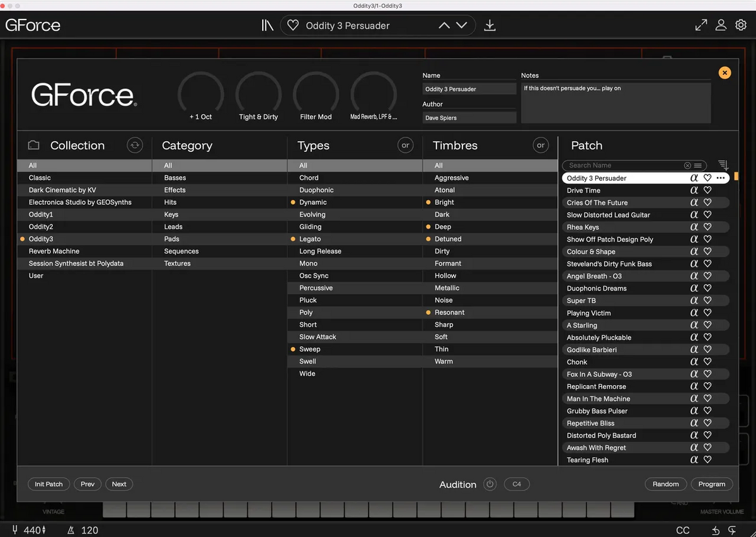Open the user account icon
756x537 pixels.
[x=721, y=25]
